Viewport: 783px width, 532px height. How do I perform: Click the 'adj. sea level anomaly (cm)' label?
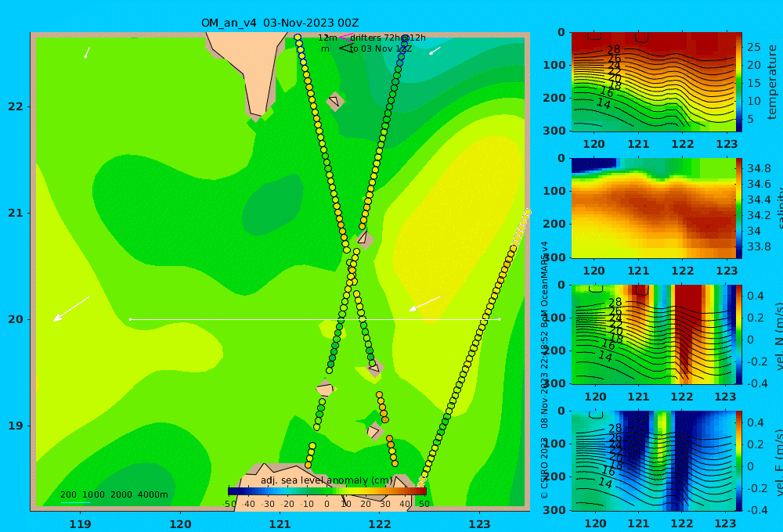point(327,480)
